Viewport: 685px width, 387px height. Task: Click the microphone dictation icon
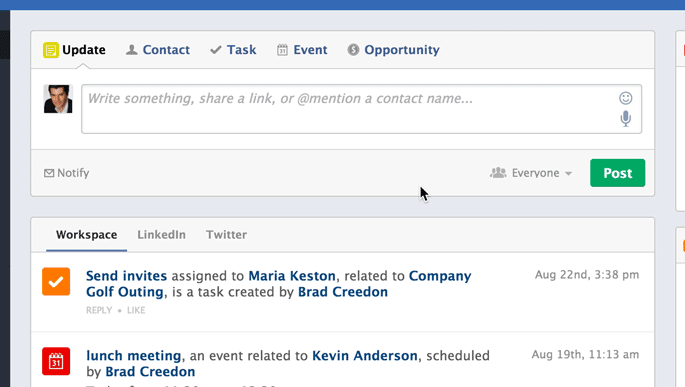626,119
